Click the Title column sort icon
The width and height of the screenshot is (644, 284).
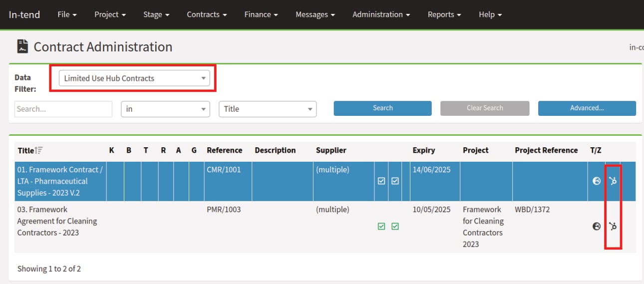[x=39, y=150]
